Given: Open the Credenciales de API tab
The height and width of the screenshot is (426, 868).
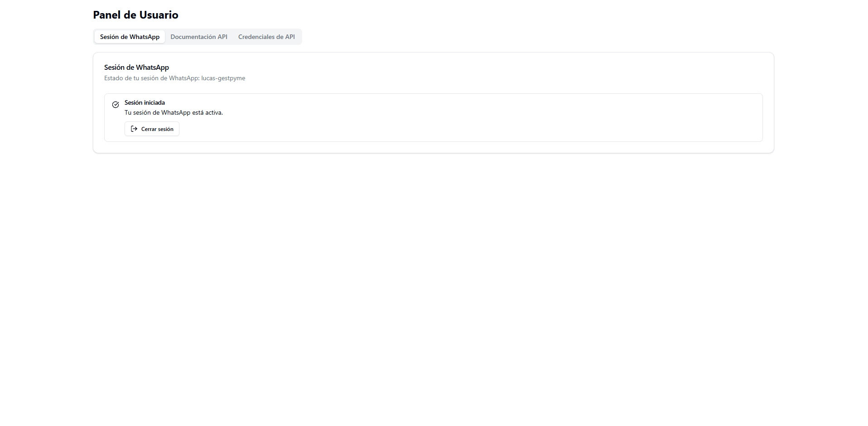Looking at the screenshot, I should tap(266, 37).
